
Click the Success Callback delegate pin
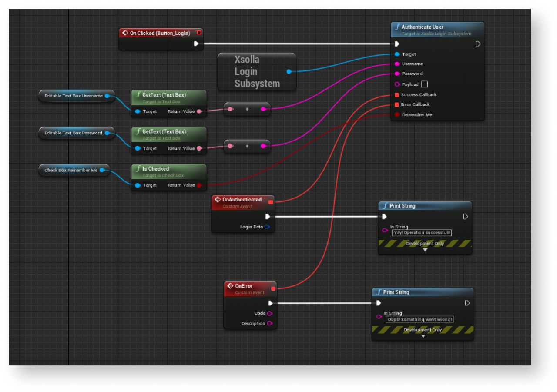tap(397, 95)
